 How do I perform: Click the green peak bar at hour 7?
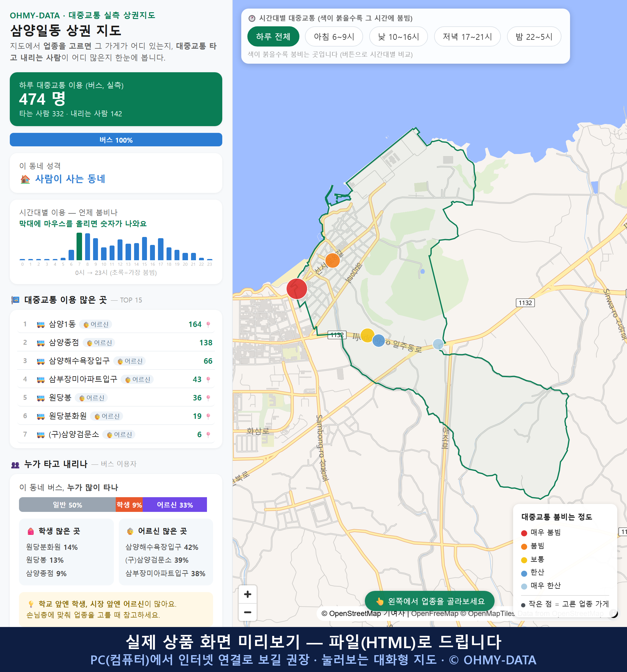point(79,246)
